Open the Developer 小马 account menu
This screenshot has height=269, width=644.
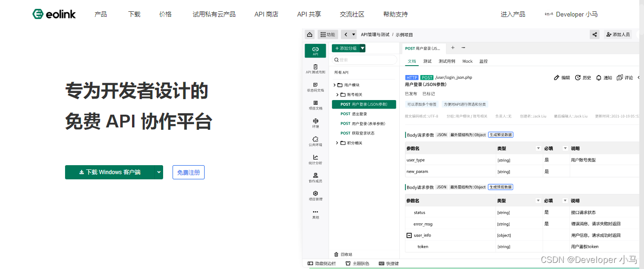[x=571, y=14]
